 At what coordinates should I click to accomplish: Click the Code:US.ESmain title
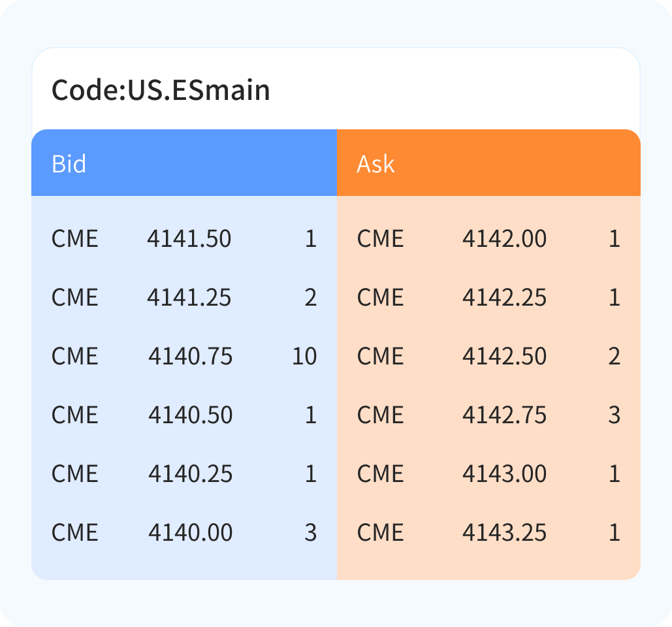pyautogui.click(x=161, y=89)
